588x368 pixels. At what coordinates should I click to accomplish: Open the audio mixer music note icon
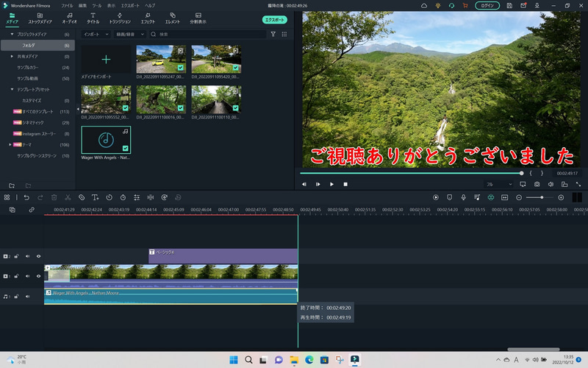pos(477,197)
